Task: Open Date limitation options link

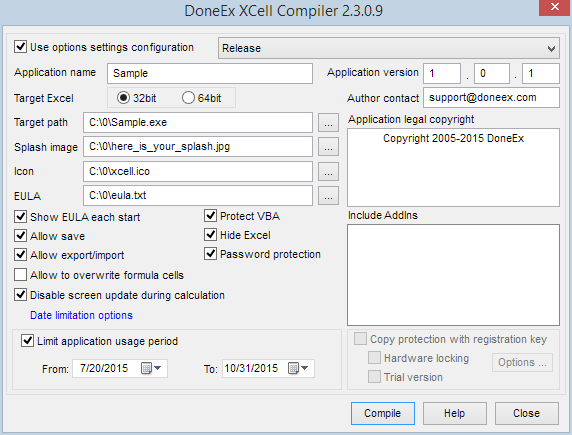Action: (81, 315)
